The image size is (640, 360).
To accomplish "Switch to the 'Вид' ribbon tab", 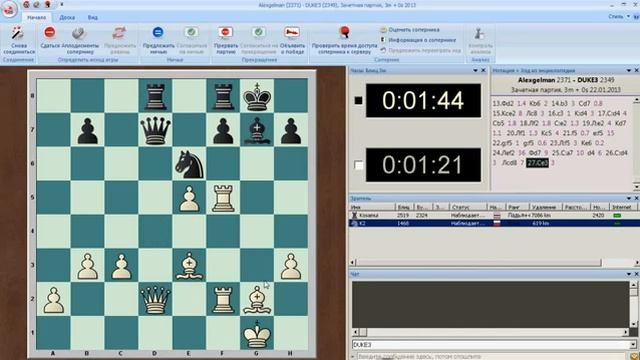I will point(93,18).
